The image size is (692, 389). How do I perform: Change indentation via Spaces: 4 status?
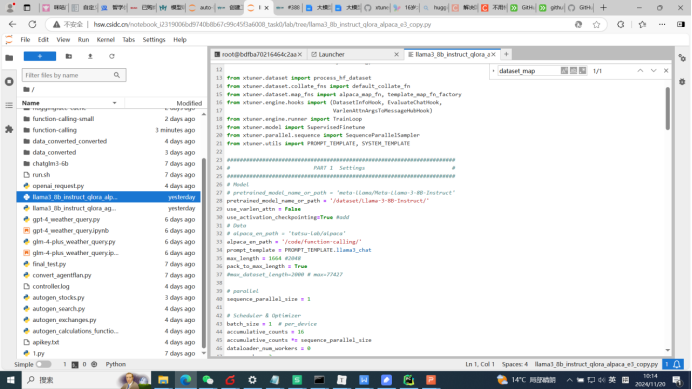click(x=515, y=364)
